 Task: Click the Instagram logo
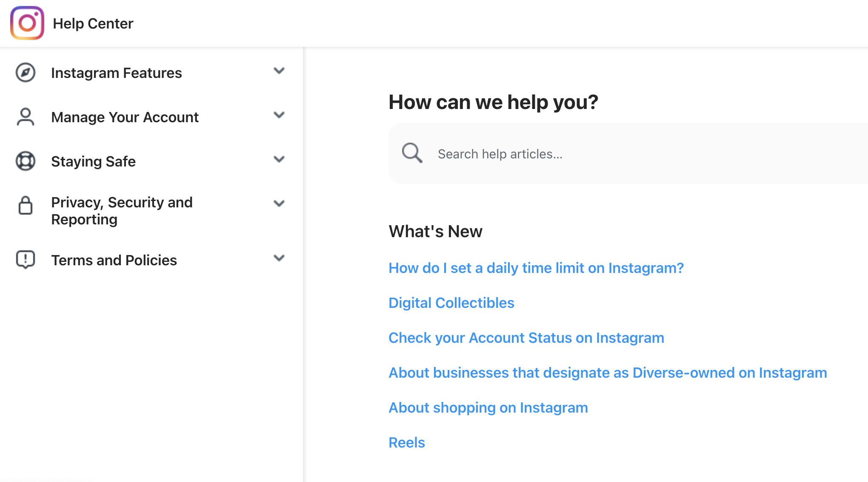tap(26, 23)
